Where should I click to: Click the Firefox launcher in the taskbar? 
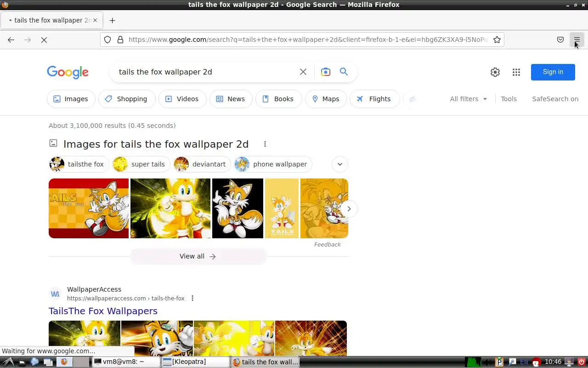(64, 362)
